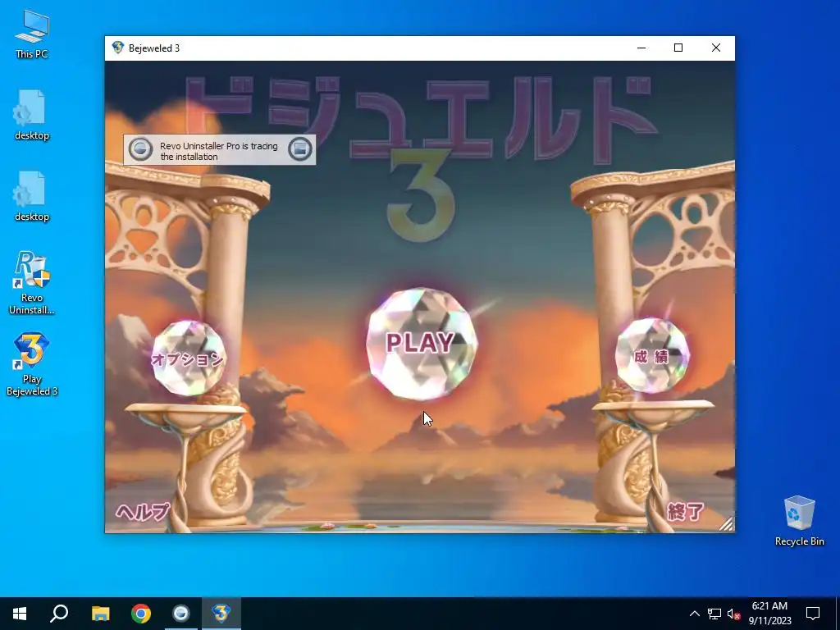The width and height of the screenshot is (840, 630).
Task: Minimize the Bejeweled 3 window
Action: pyautogui.click(x=641, y=48)
